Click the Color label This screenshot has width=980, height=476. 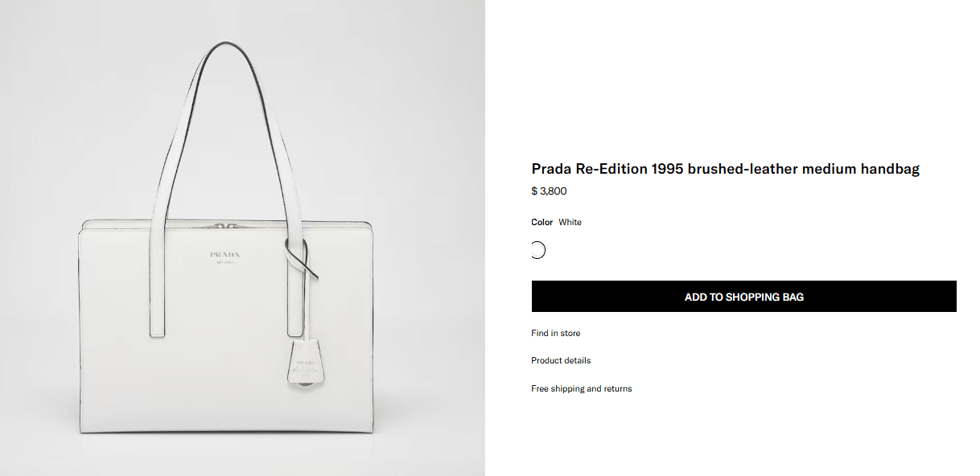coord(541,222)
